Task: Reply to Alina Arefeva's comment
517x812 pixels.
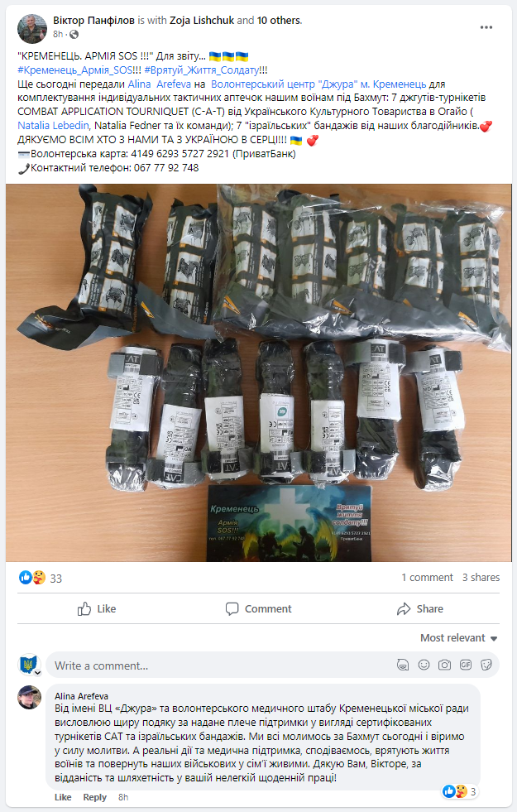Action: [94, 797]
